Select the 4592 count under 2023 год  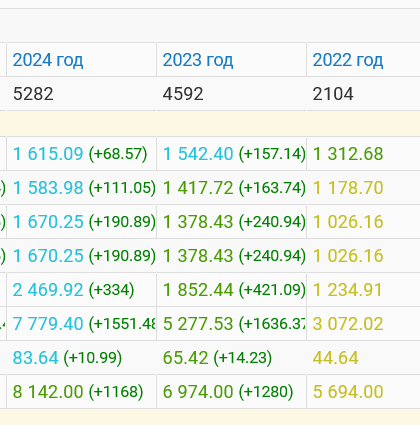tap(183, 94)
